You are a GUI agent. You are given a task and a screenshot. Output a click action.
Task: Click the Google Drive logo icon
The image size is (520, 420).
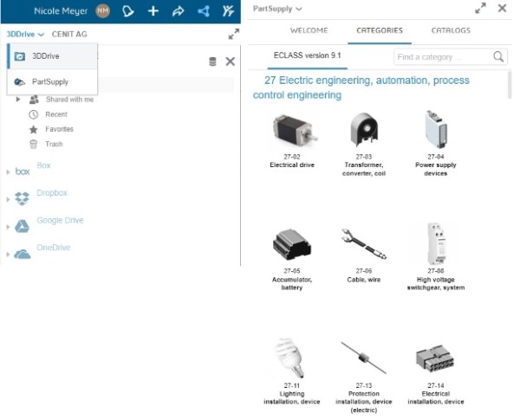tap(22, 226)
